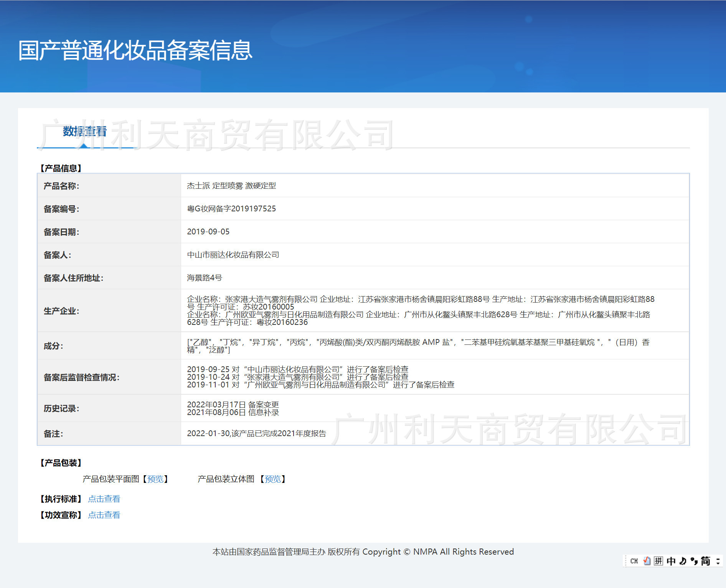Click the page title 国产普通化妆品备案信息
The width and height of the screenshot is (726, 588).
click(x=135, y=50)
